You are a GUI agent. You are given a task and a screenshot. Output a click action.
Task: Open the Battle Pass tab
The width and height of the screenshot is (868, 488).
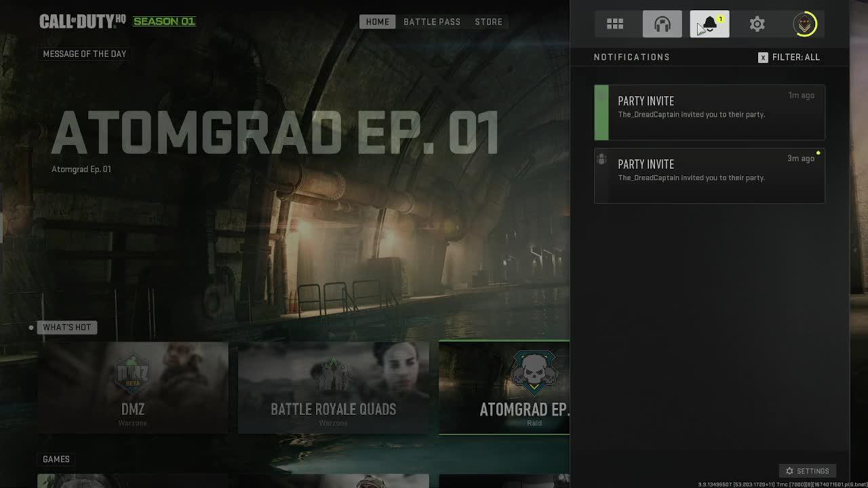[x=432, y=22]
